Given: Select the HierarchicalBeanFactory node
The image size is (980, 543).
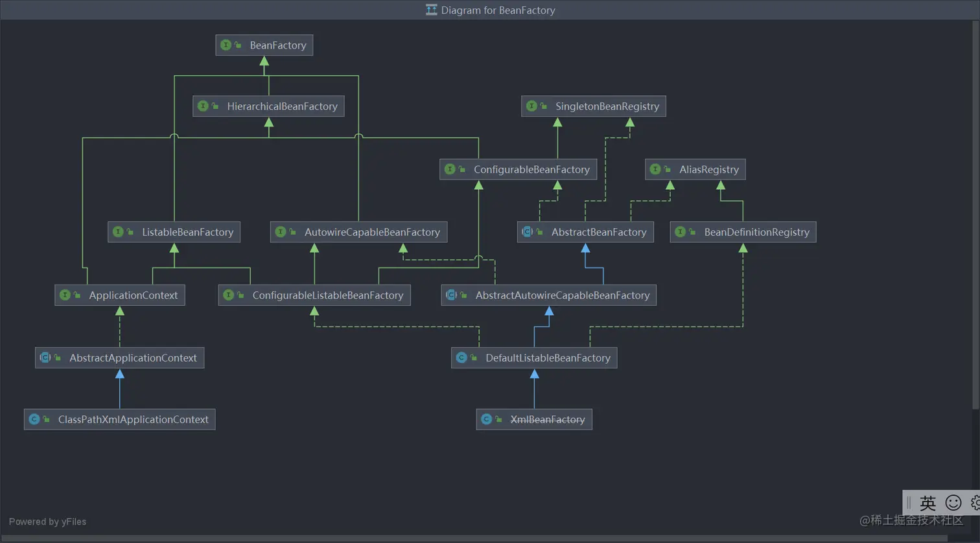Looking at the screenshot, I should click(268, 106).
